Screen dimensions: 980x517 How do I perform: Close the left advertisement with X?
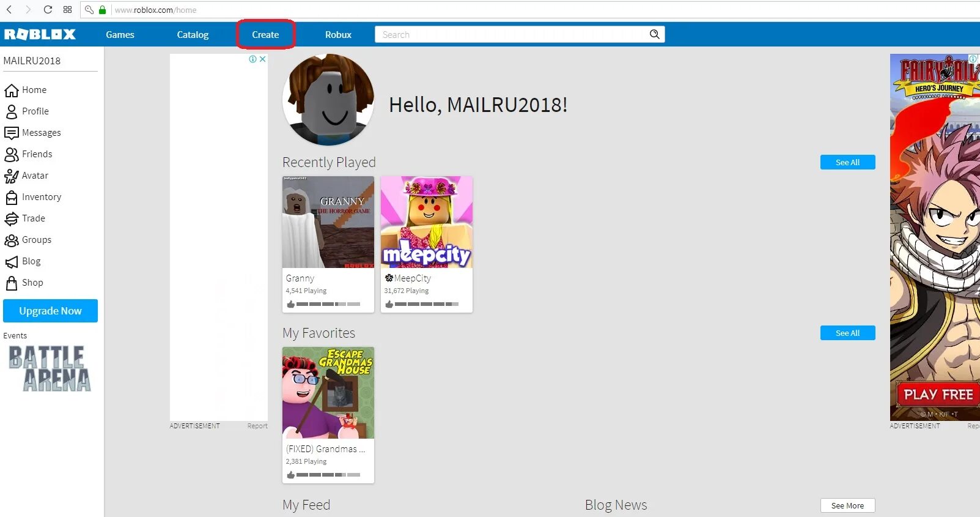(x=263, y=59)
